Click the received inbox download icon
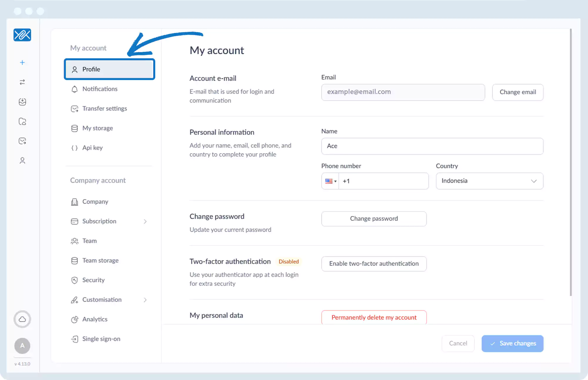 [22, 102]
